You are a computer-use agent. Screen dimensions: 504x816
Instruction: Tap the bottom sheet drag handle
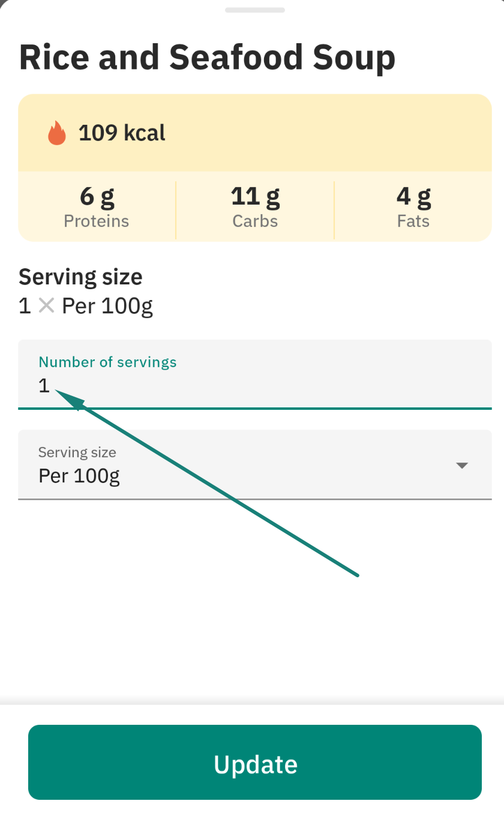click(255, 10)
